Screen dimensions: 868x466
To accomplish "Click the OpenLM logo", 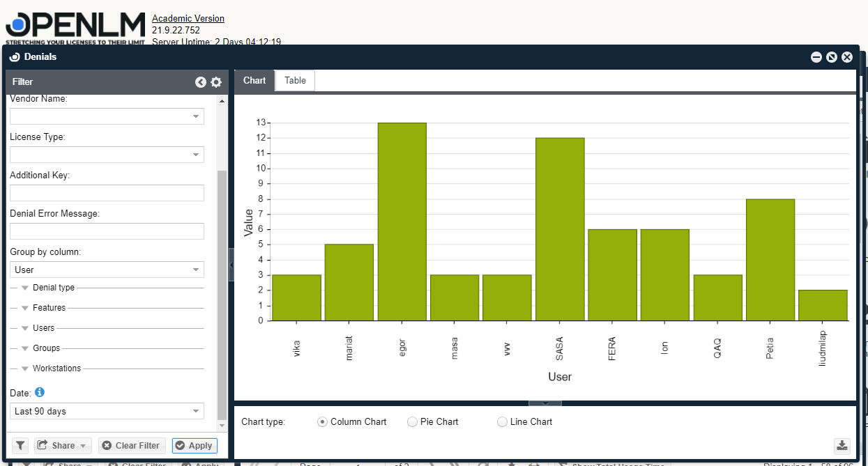I will 75,28.
